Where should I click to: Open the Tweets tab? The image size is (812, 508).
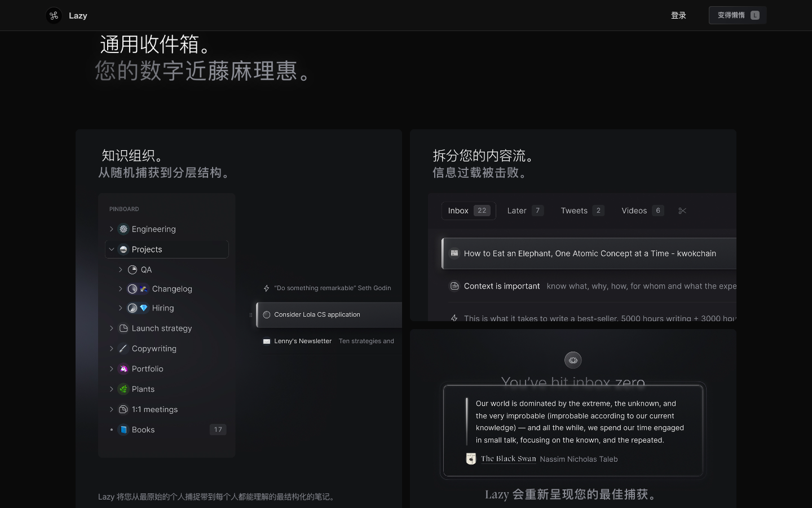click(582, 211)
